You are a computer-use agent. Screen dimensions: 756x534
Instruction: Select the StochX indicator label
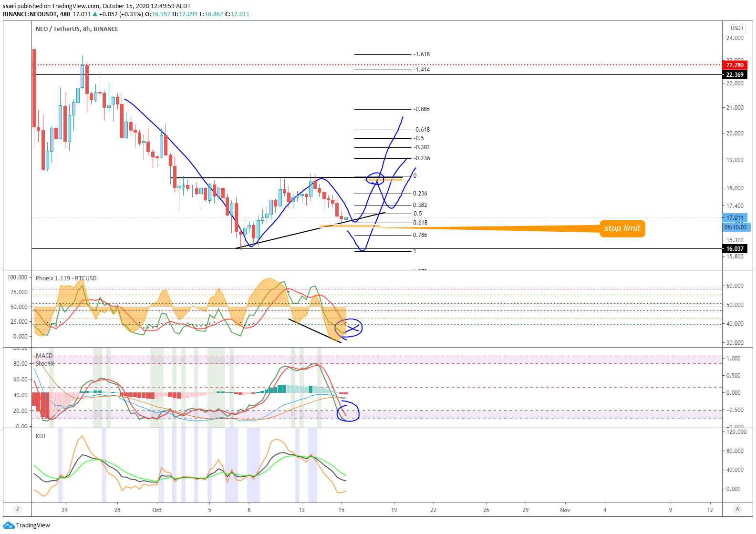tap(45, 363)
